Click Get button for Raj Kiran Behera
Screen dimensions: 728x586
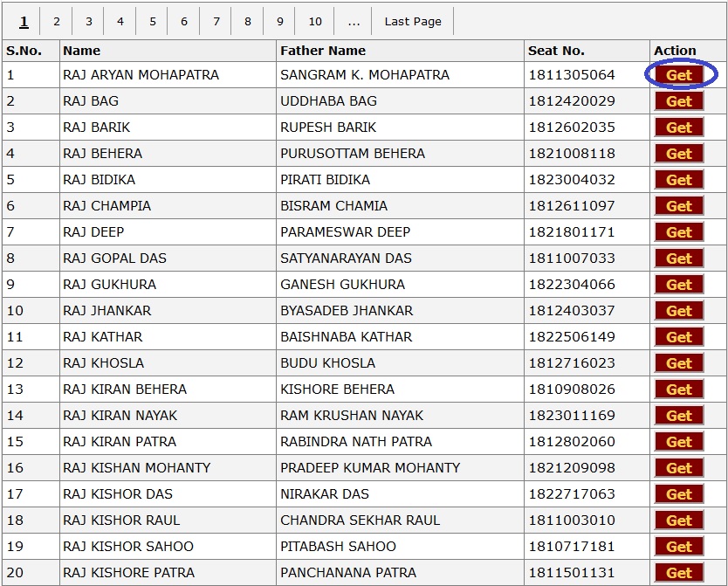click(679, 390)
